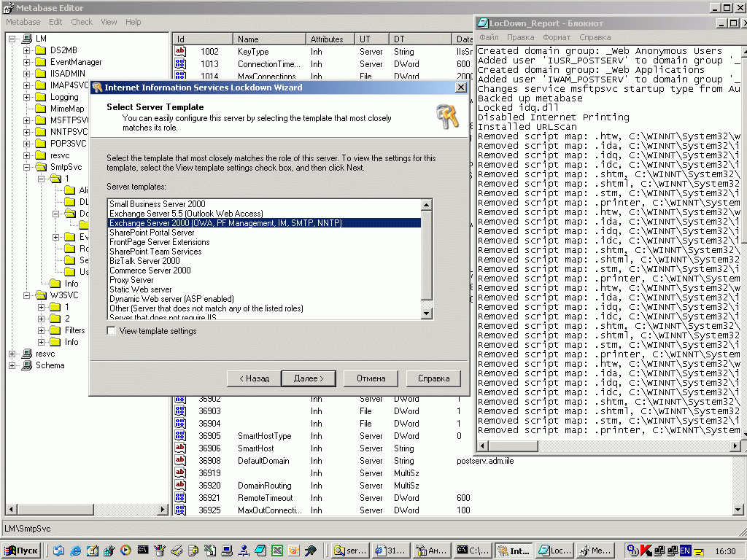
Task: Click the LM computer icon in tree
Action: pos(27,39)
